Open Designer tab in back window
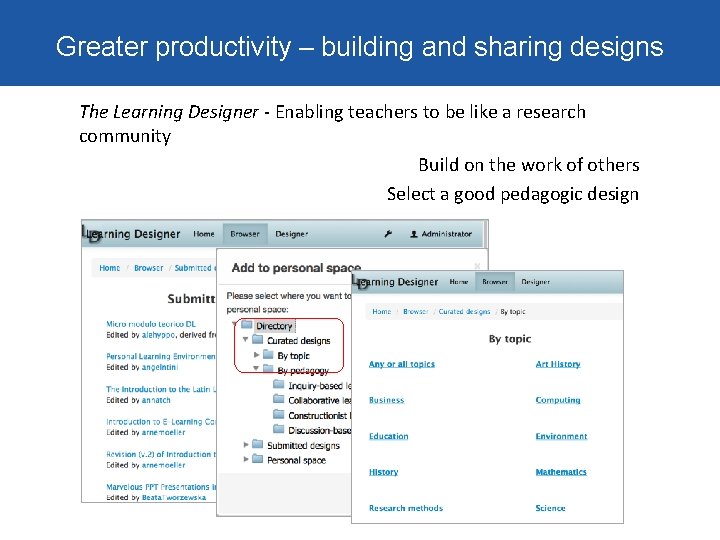The height and width of the screenshot is (540, 720). click(x=292, y=234)
